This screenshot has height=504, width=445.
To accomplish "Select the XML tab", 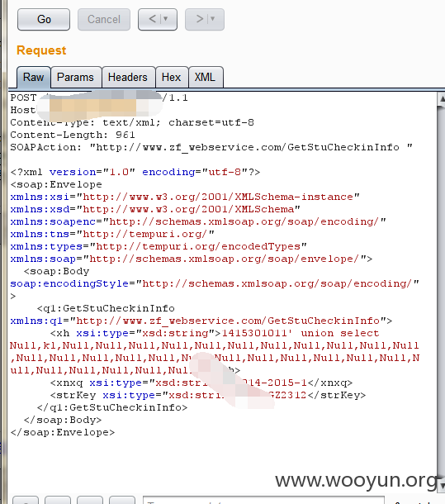I will (205, 77).
